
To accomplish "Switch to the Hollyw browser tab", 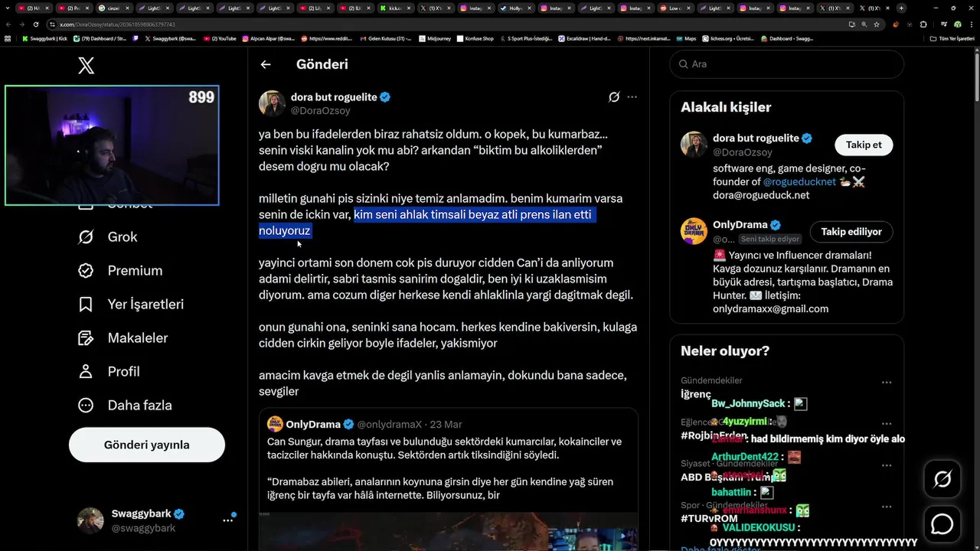I will [x=516, y=8].
